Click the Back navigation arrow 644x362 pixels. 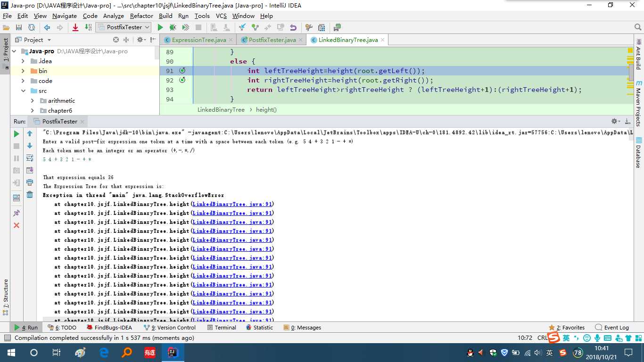[x=47, y=27]
